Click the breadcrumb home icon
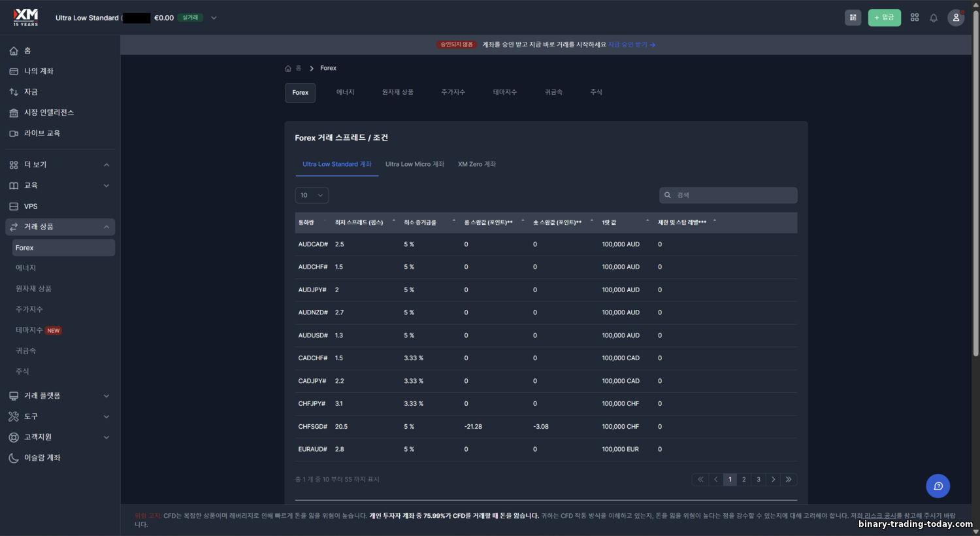Screen dimensions: 980x536 pyautogui.click(x=288, y=68)
